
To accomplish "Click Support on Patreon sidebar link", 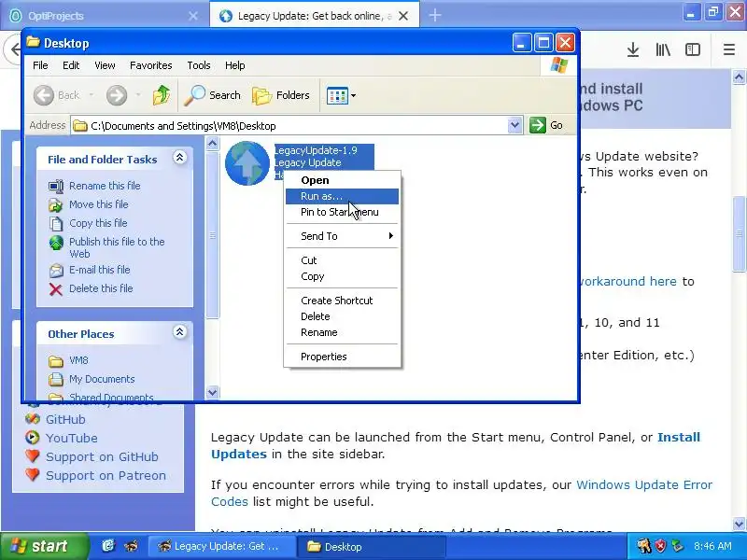I will (106, 475).
